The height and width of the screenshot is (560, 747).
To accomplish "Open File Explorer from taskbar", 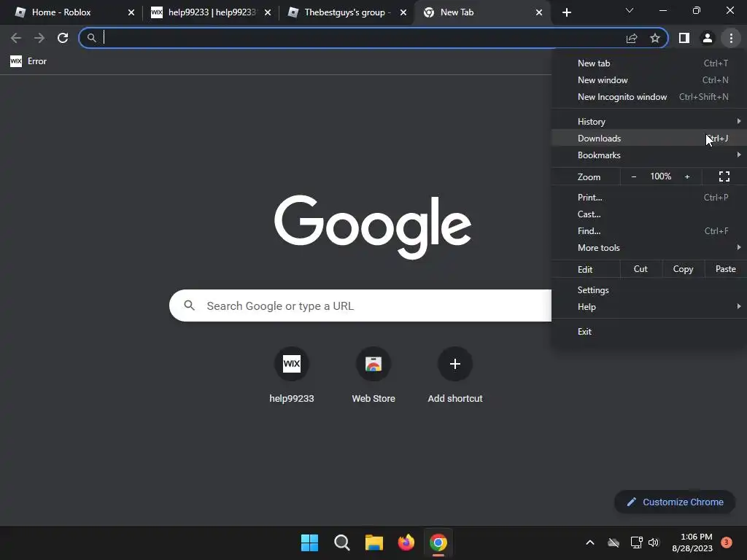I will point(374,542).
